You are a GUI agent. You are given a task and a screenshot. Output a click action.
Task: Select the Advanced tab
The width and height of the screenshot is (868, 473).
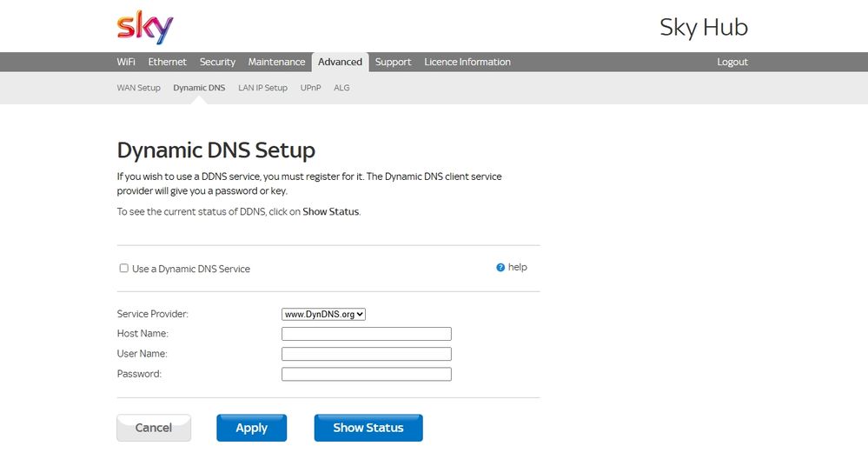click(x=340, y=62)
